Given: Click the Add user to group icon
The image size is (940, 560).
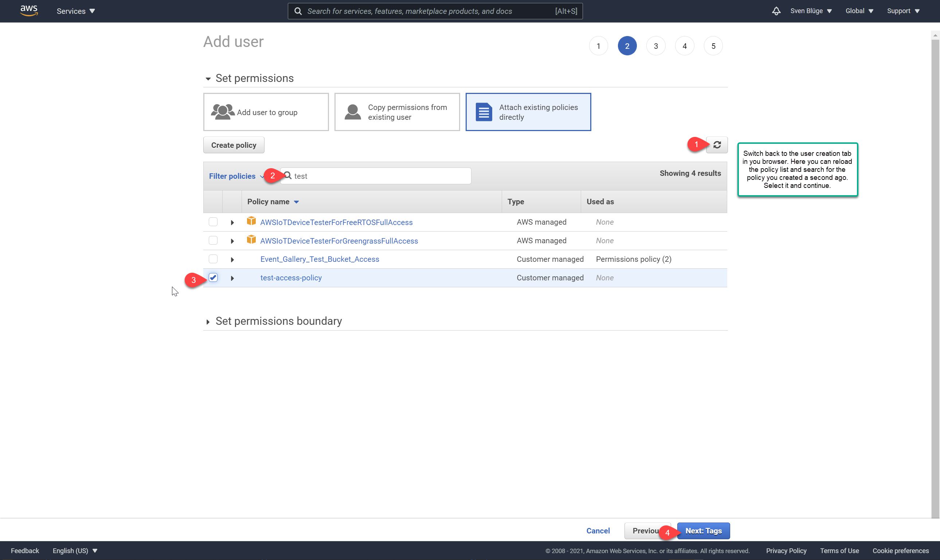Looking at the screenshot, I should point(223,112).
